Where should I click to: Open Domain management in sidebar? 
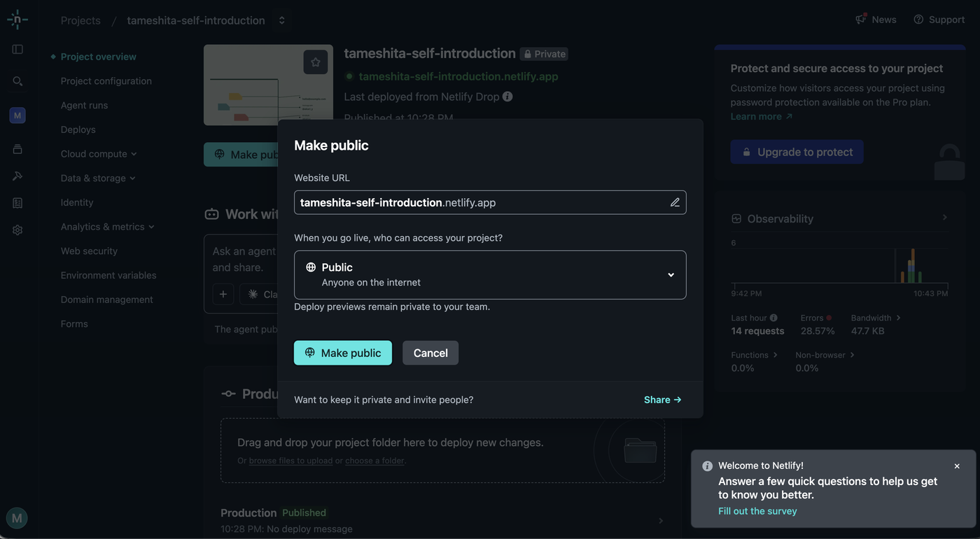point(106,300)
